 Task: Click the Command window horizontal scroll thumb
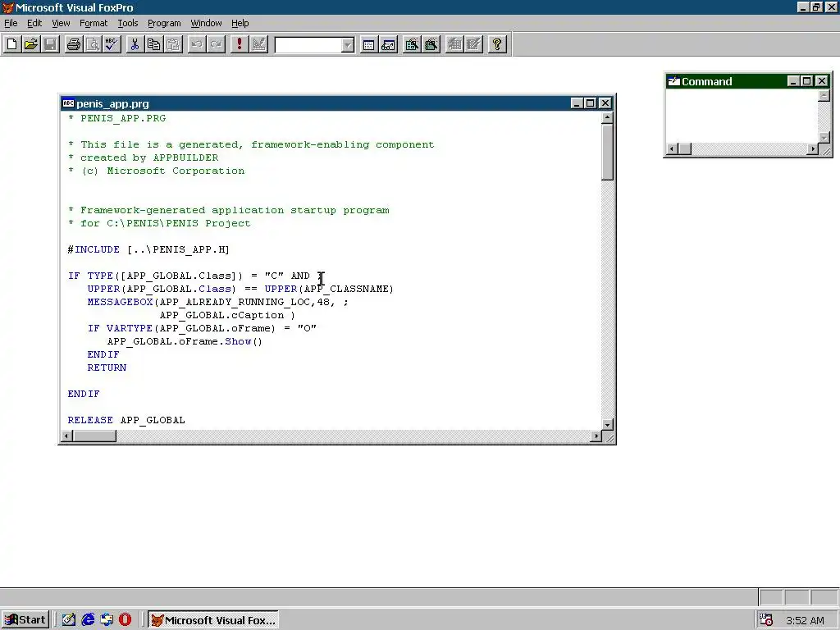(685, 149)
